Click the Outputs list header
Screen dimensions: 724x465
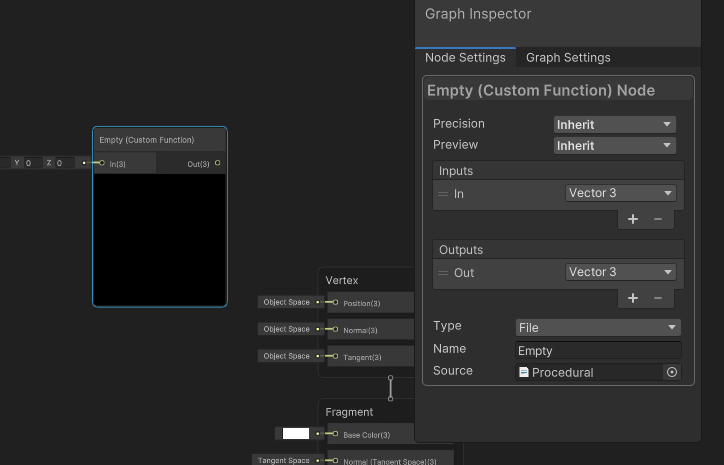pyautogui.click(x=558, y=250)
